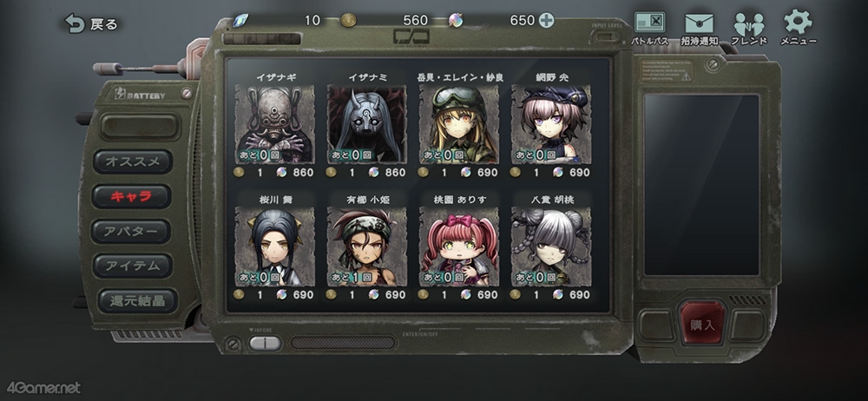This screenshot has height=401, width=868.
Task: Select the イザナミ character portrait
Action: (x=367, y=124)
